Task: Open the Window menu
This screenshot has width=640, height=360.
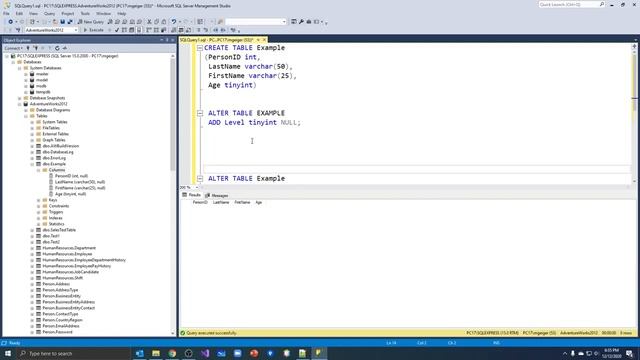Action: [x=104, y=13]
